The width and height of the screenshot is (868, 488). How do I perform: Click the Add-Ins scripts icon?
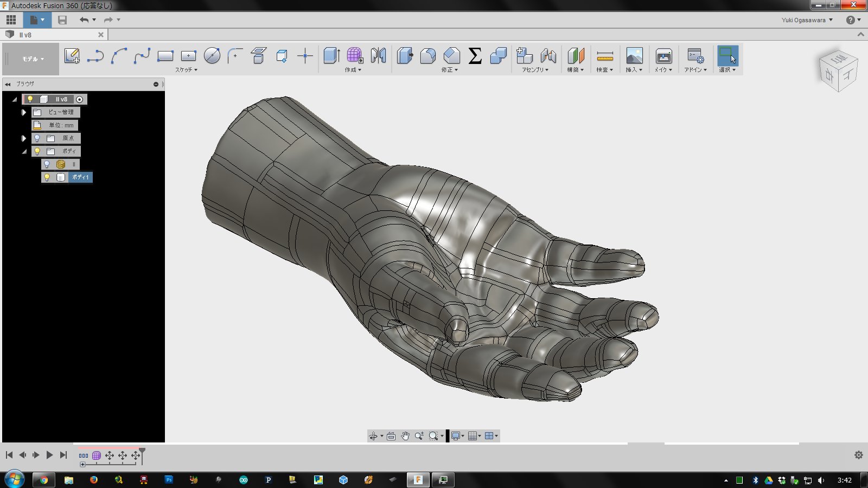coord(695,55)
